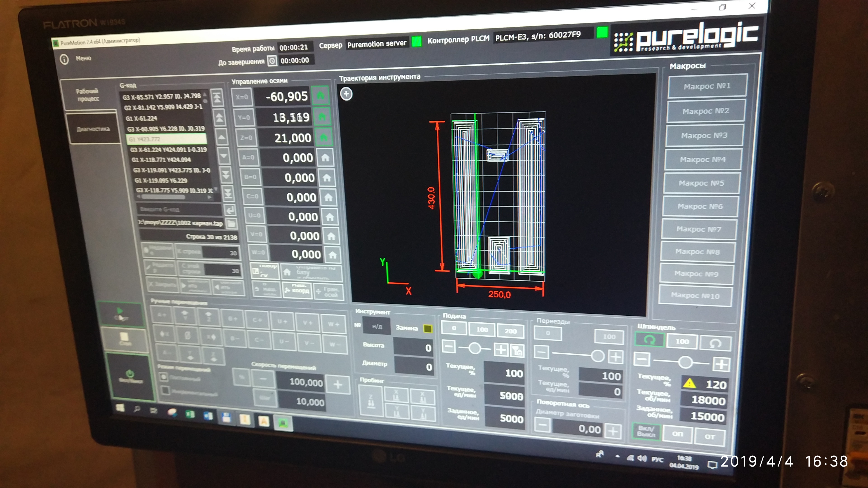The image size is (868, 488).
Task: Home the X axis with its green house icon
Action: (x=321, y=96)
